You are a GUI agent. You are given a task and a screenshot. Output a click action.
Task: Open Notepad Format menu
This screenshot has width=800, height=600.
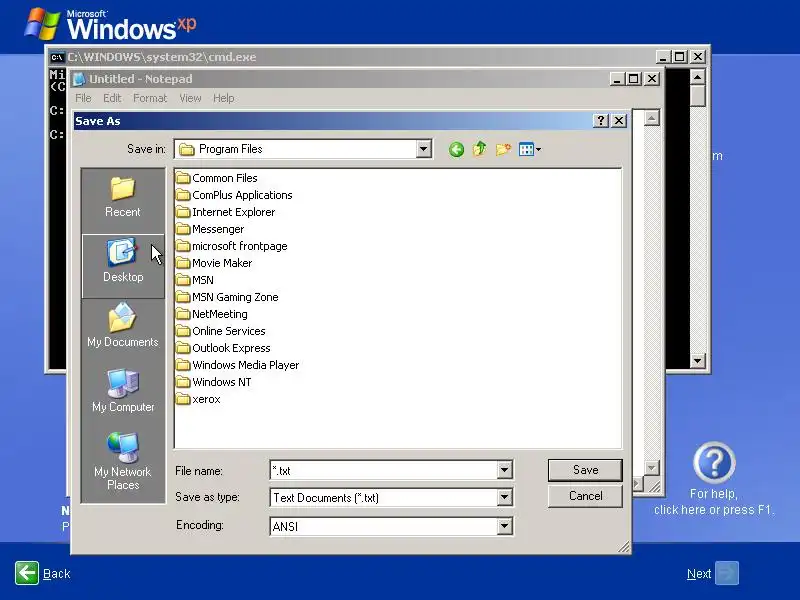coord(150,98)
